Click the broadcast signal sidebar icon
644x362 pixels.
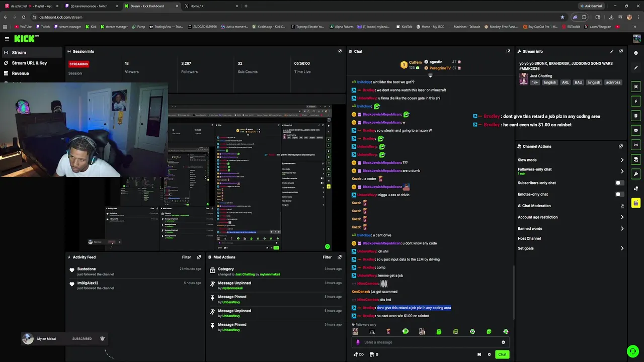point(636,145)
